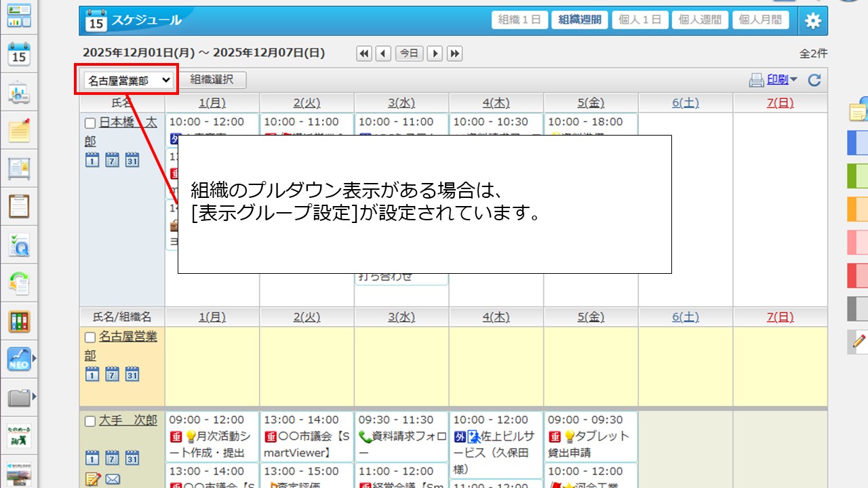Click the mail icon under 大手 次郎

tap(113, 479)
